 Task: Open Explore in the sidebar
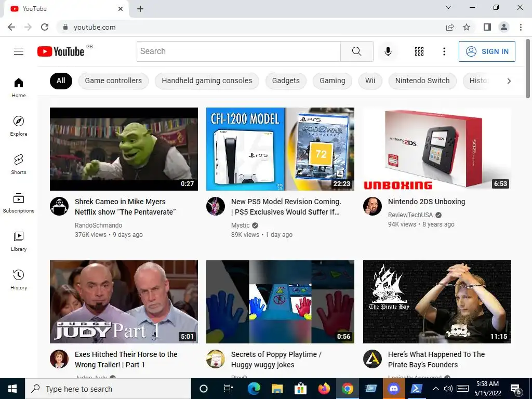click(19, 126)
